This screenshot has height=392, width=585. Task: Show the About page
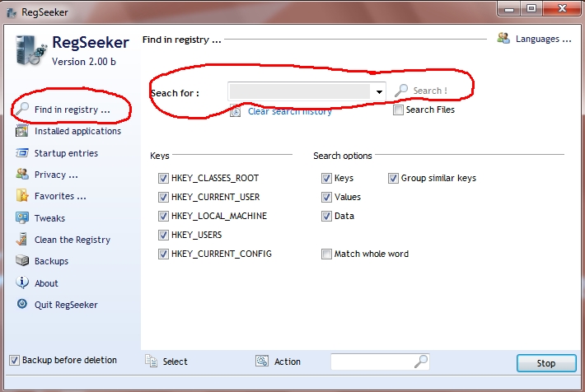pyautogui.click(x=46, y=283)
